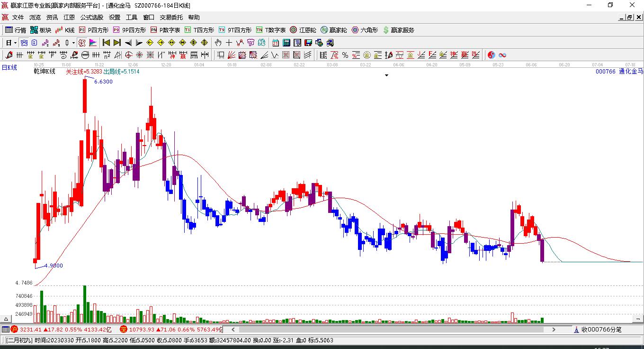Open the 工具 menu
Viewport: 644px width, 349px height.
(x=132, y=18)
